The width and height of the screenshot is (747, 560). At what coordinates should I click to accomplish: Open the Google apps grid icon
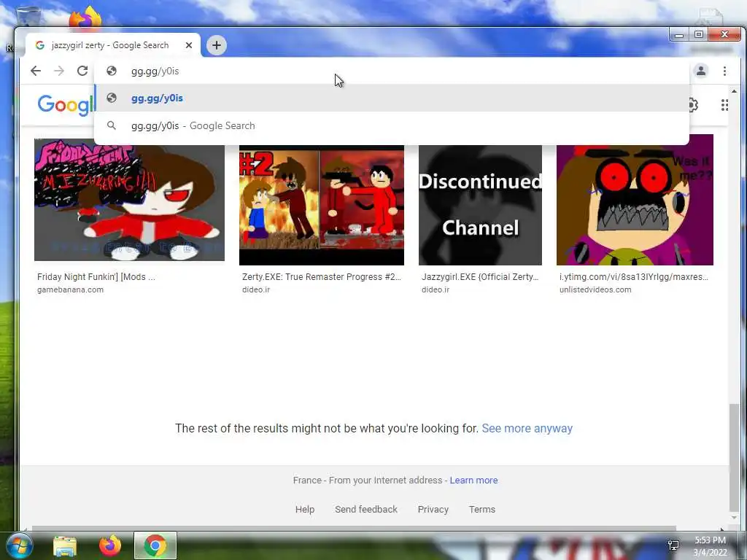(x=724, y=105)
